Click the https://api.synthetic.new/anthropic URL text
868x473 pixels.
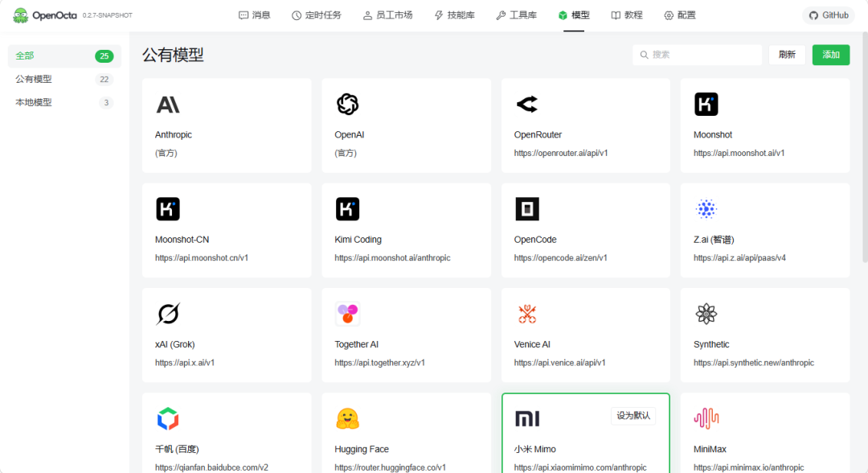click(x=753, y=362)
